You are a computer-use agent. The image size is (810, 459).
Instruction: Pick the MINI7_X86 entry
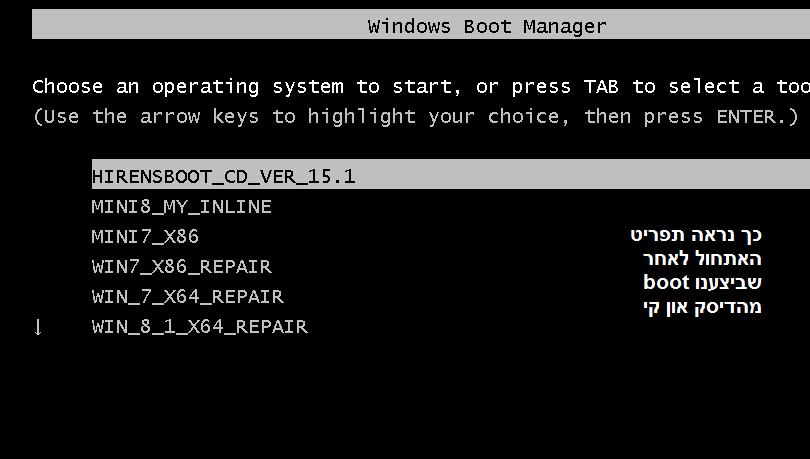tap(145, 237)
